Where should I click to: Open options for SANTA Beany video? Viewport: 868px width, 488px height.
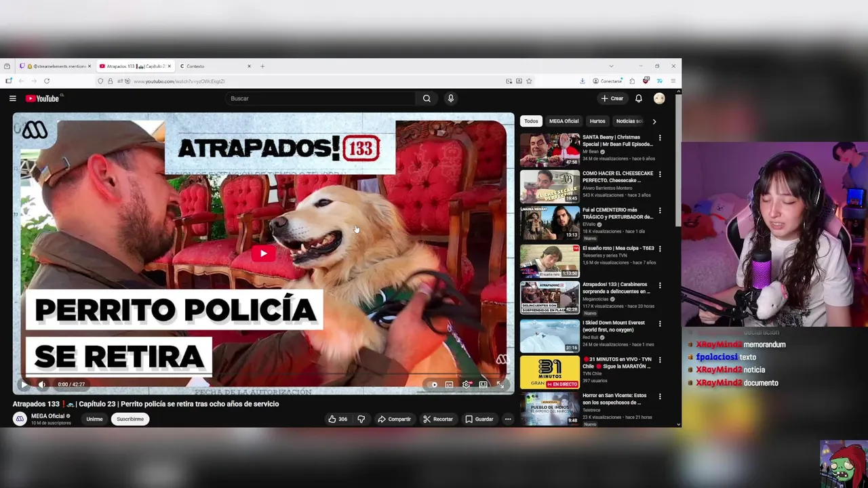[660, 138]
